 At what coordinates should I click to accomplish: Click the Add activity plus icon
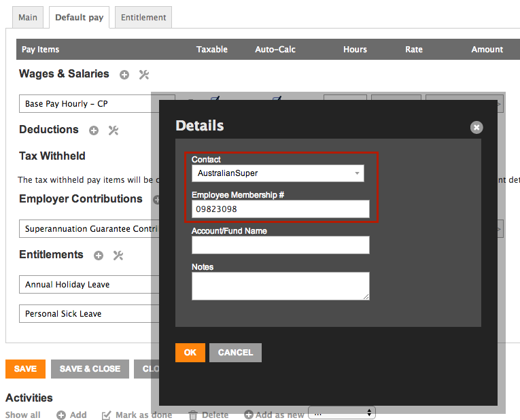point(61,415)
